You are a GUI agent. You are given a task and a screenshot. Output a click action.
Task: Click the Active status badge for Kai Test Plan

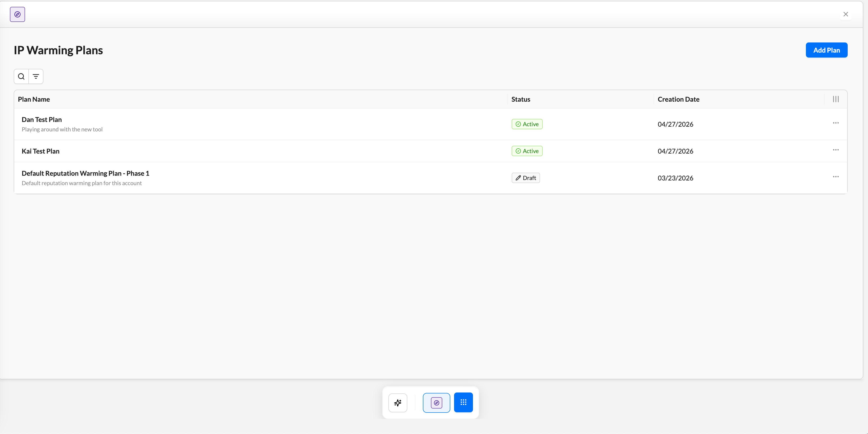point(527,151)
